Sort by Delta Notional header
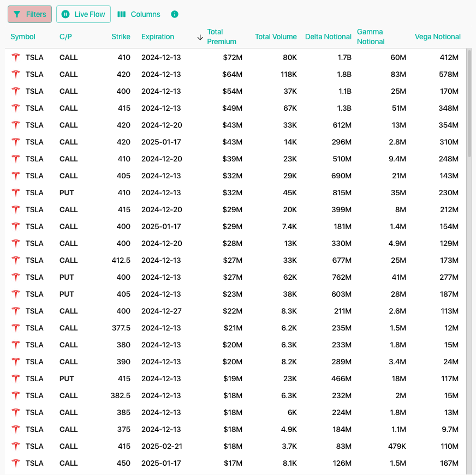The height and width of the screenshot is (475, 476). pyautogui.click(x=328, y=37)
